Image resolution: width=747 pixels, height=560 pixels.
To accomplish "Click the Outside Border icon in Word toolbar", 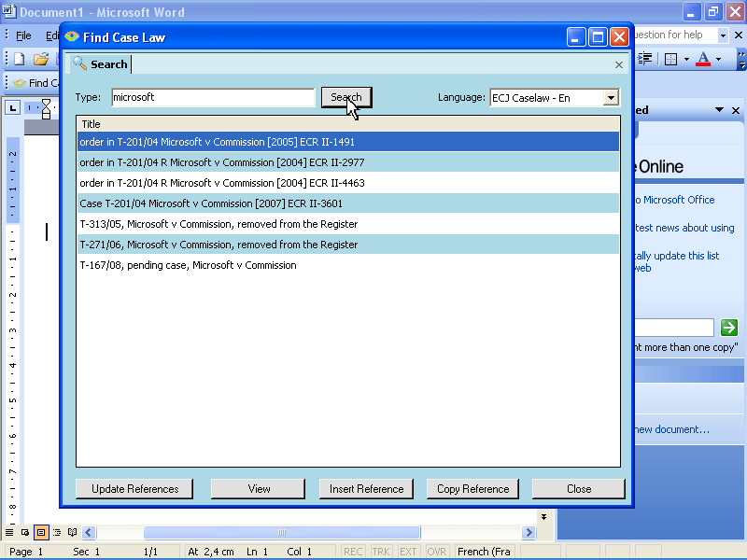I will [x=670, y=59].
